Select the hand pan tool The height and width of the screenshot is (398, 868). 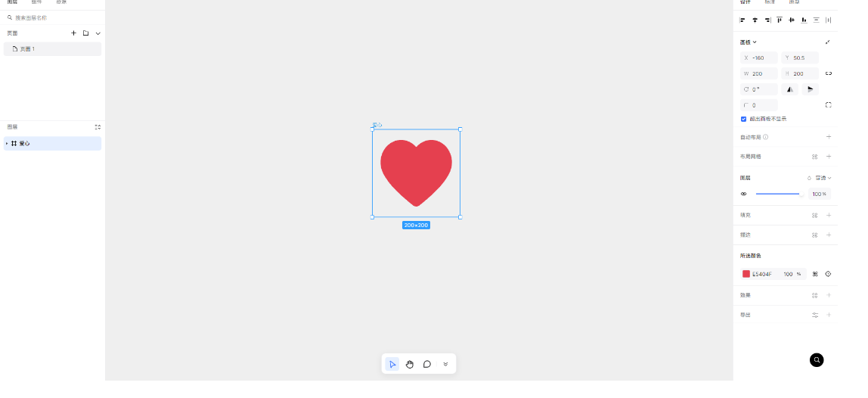click(410, 364)
